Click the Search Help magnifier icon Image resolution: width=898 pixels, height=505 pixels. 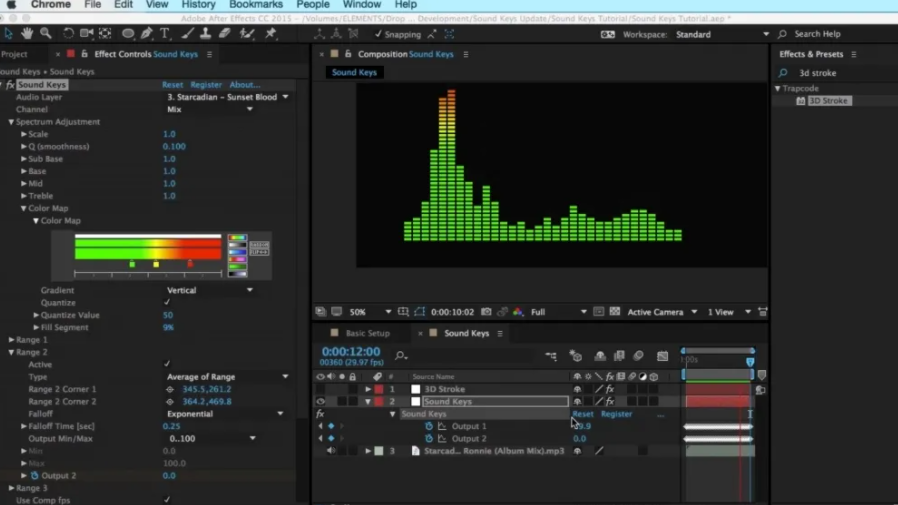point(782,34)
